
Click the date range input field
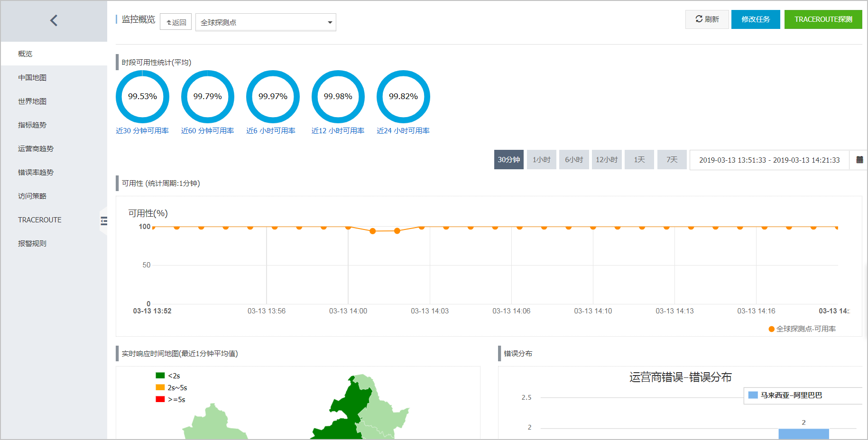(769, 160)
